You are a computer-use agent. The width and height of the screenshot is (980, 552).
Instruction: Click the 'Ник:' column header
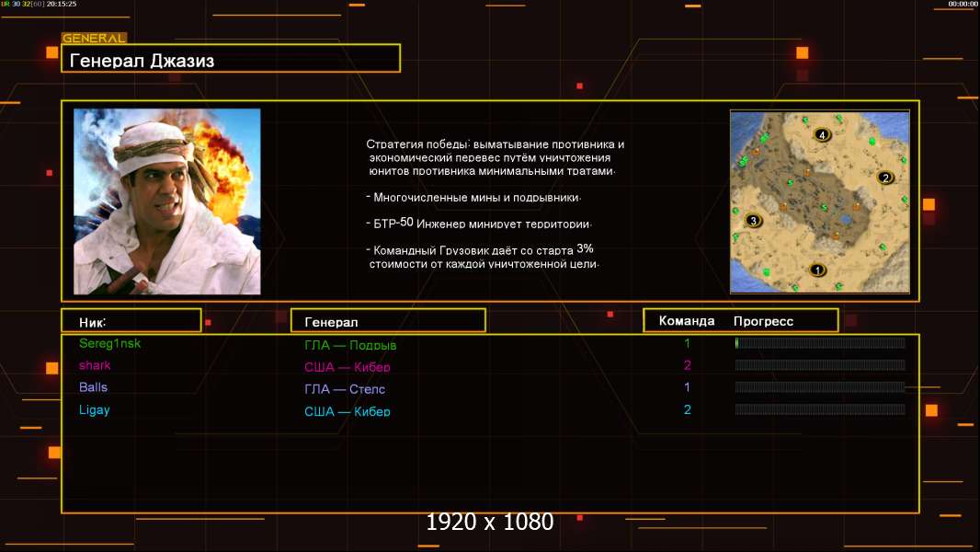(x=131, y=320)
